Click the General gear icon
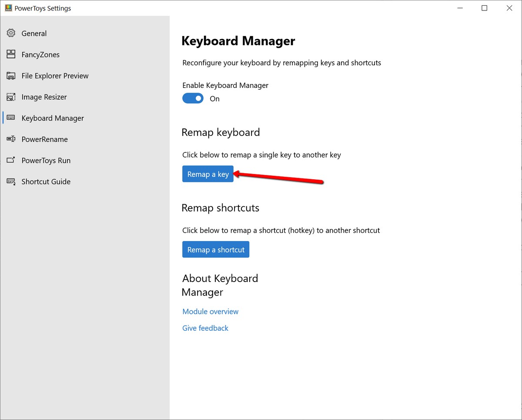522x420 pixels. tap(11, 34)
